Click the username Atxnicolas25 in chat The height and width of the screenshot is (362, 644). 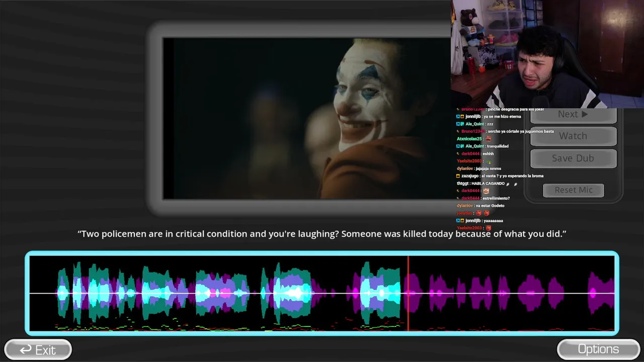469,139
